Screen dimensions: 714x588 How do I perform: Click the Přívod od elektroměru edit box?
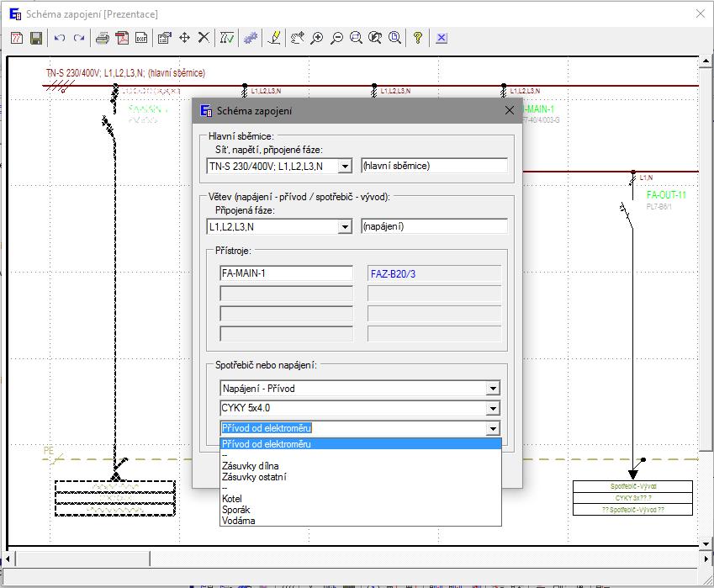tap(353, 428)
